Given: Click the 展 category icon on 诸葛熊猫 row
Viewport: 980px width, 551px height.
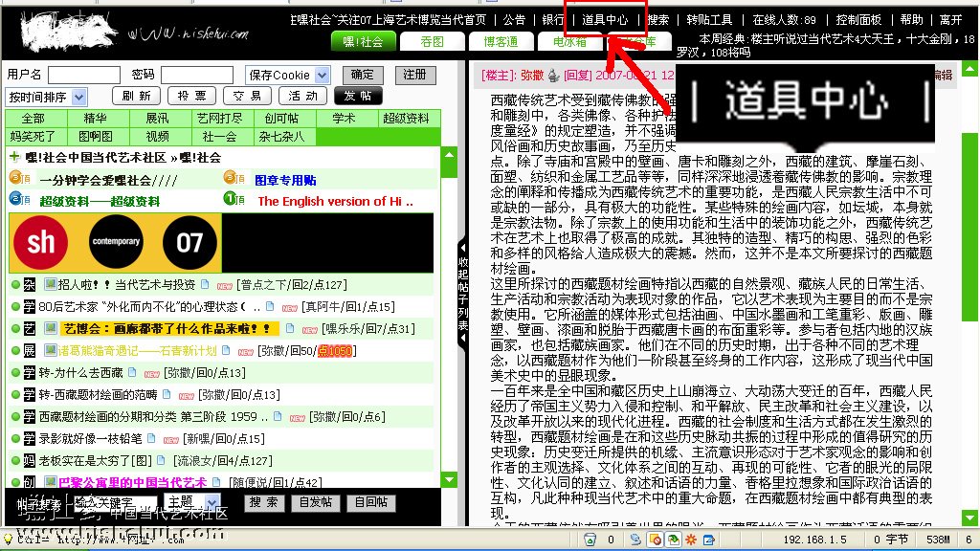Looking at the screenshot, I should [30, 350].
